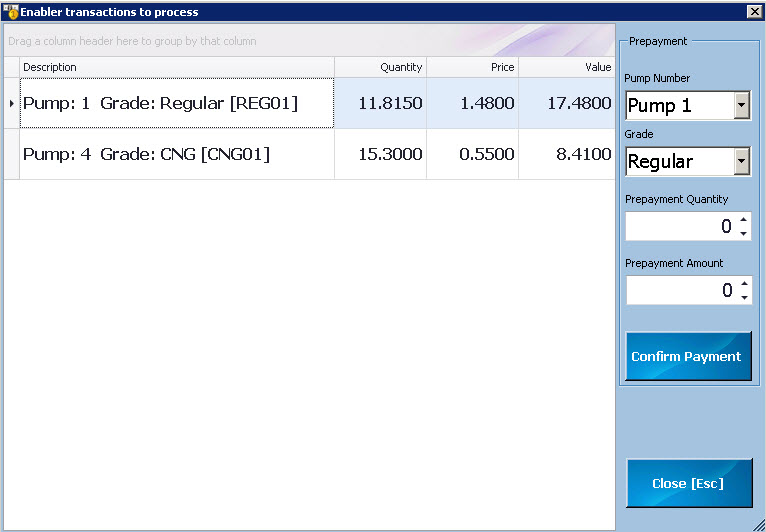Sort by the Quantity column header
Image resolution: width=766 pixels, height=532 pixels.
click(381, 67)
